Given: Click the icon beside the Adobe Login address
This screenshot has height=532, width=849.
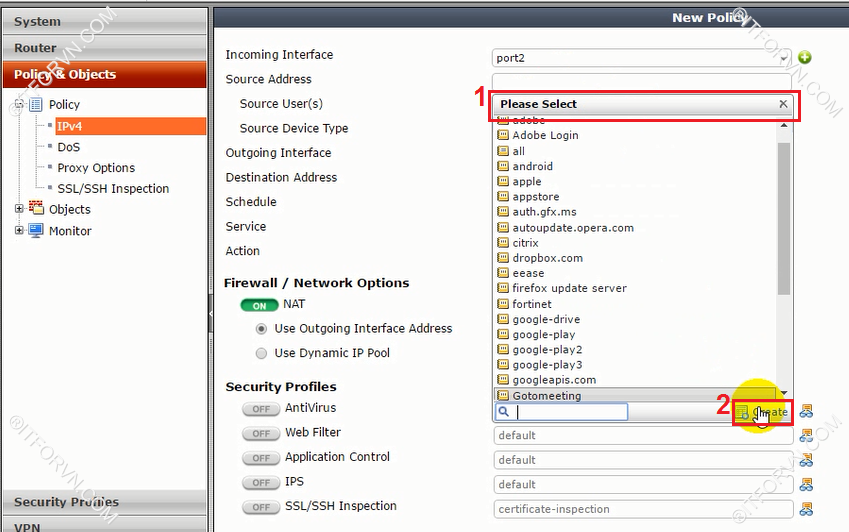Looking at the screenshot, I should click(503, 135).
